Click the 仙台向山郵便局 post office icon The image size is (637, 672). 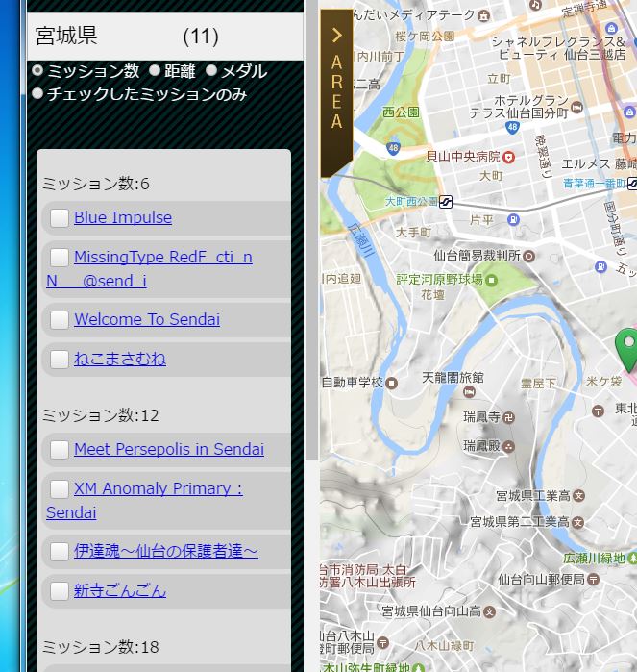tap(594, 580)
